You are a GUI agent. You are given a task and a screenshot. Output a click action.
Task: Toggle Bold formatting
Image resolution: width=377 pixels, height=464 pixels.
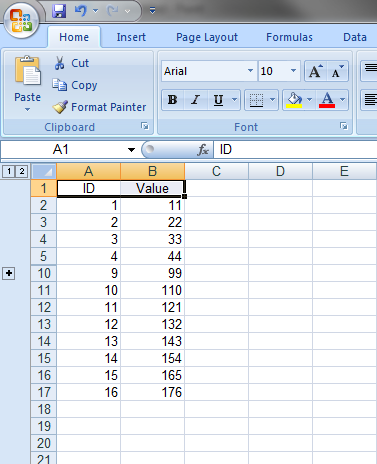[172, 100]
